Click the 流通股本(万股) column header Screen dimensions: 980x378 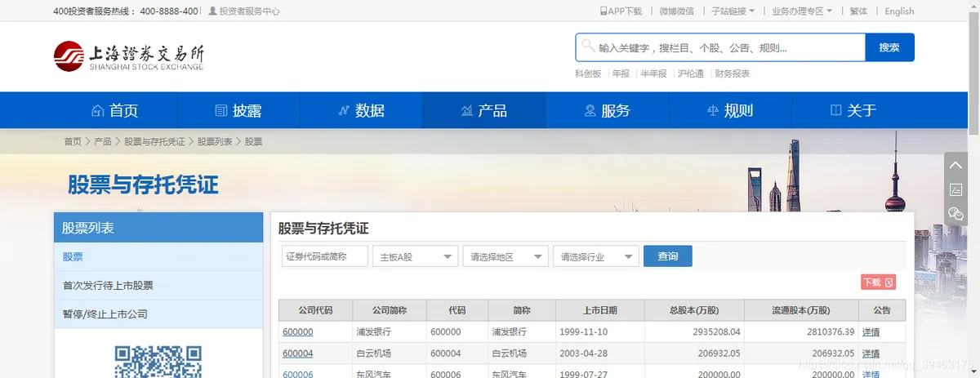(x=801, y=310)
